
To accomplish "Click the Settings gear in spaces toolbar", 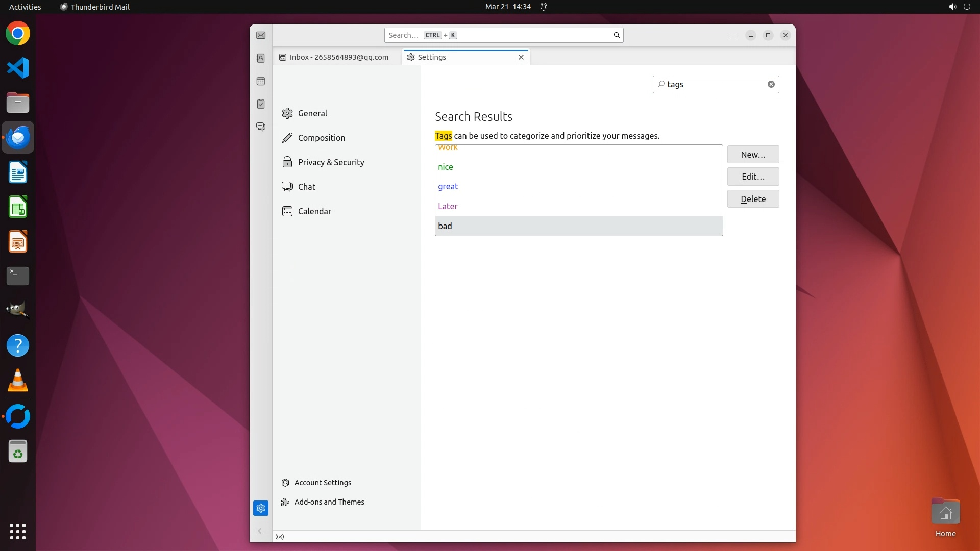I will [x=261, y=508].
